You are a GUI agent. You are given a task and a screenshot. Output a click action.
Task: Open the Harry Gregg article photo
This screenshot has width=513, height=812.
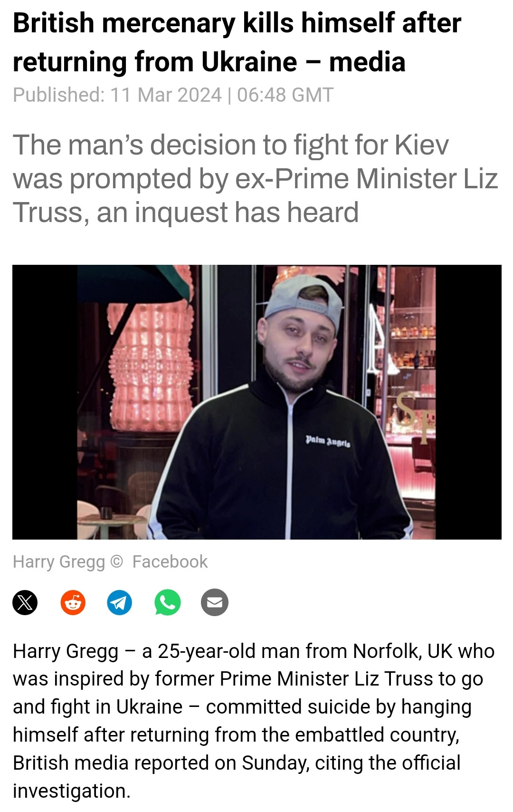point(256,402)
